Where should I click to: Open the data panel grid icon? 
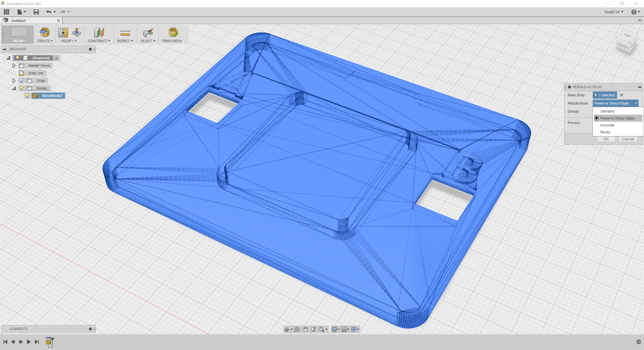[6, 12]
